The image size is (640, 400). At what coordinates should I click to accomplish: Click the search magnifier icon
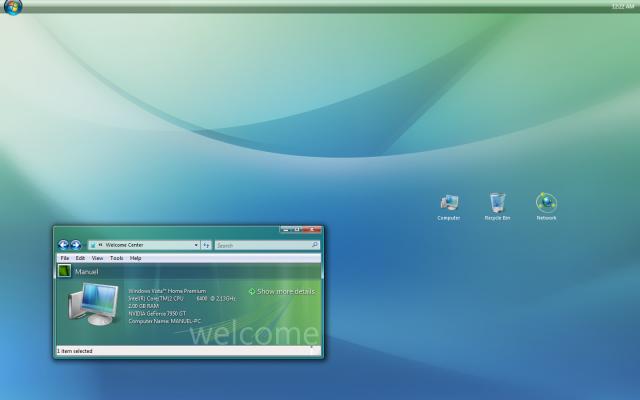[x=315, y=245]
